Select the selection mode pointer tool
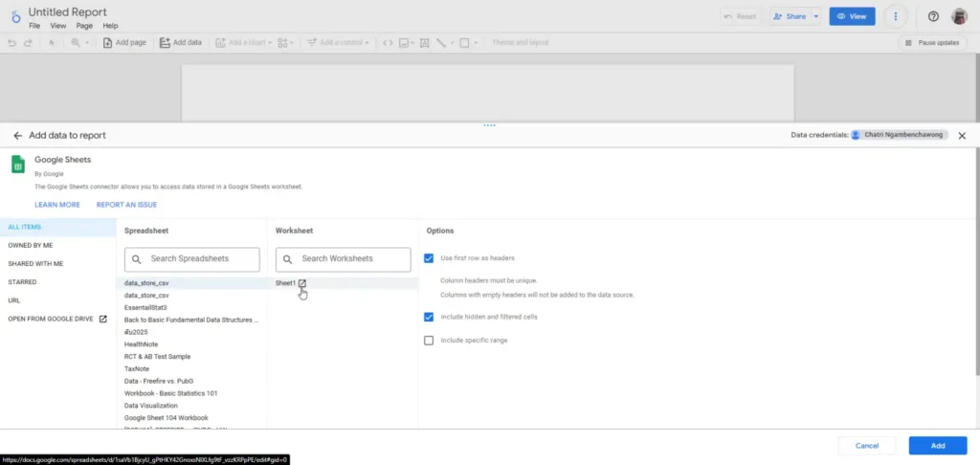Viewport: 980px width, 465px height. click(x=53, y=42)
